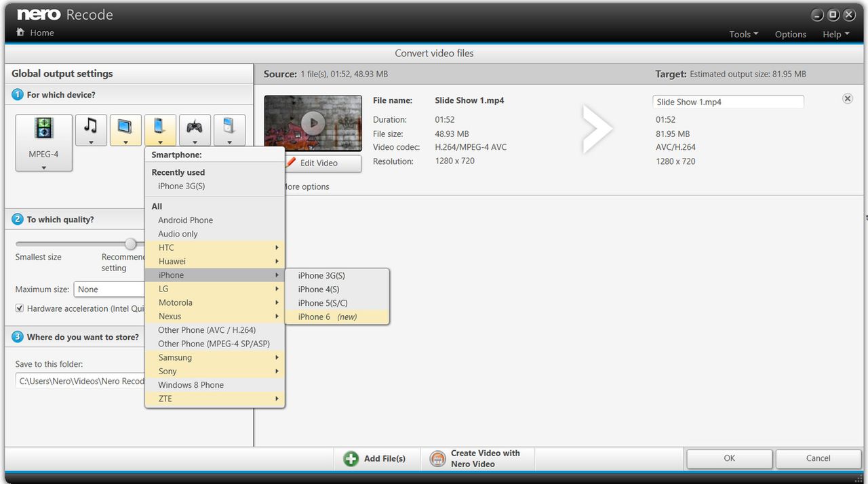The height and width of the screenshot is (484, 868).
Task: Click the quality slider handle
Action: (x=130, y=244)
